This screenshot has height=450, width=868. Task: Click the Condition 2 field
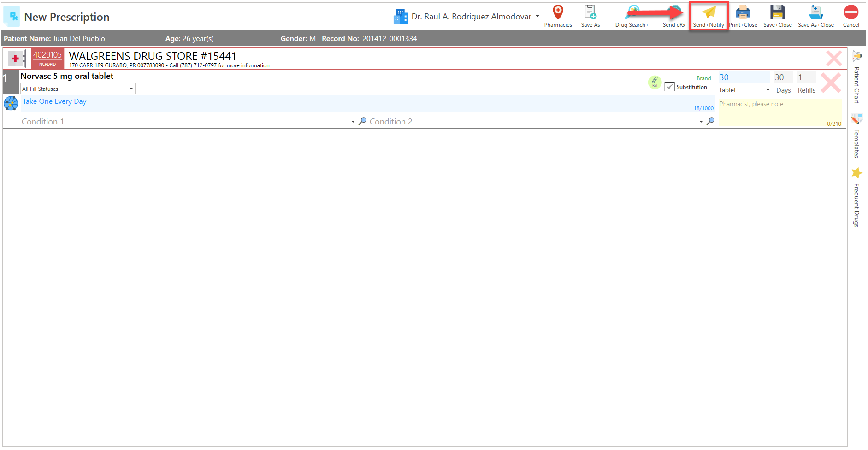pyautogui.click(x=532, y=122)
